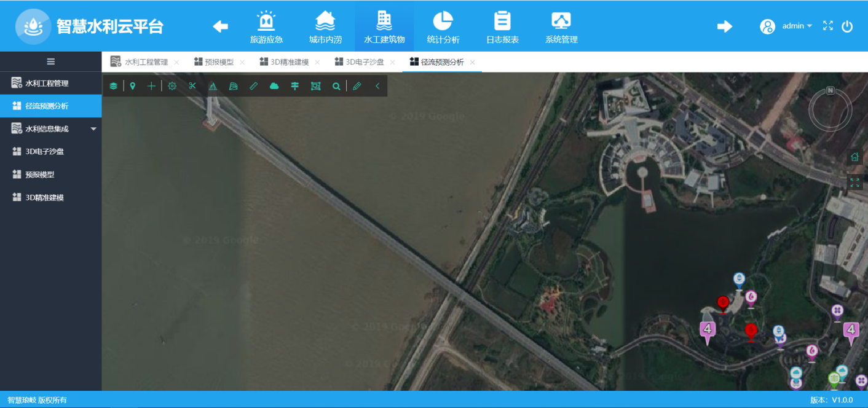This screenshot has width=868, height=408.
Task: Click 水利工程管理 in the sidebar
Action: (x=47, y=83)
